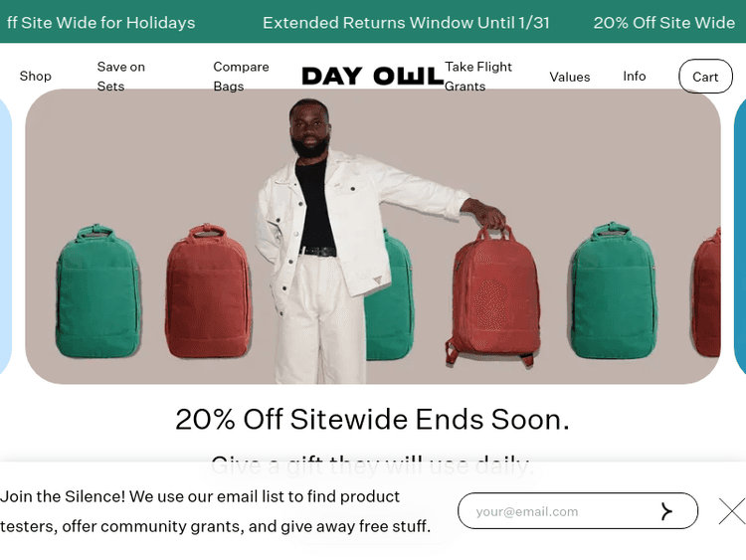Dismiss the email signup banner X
The image size is (746, 560).
click(732, 511)
